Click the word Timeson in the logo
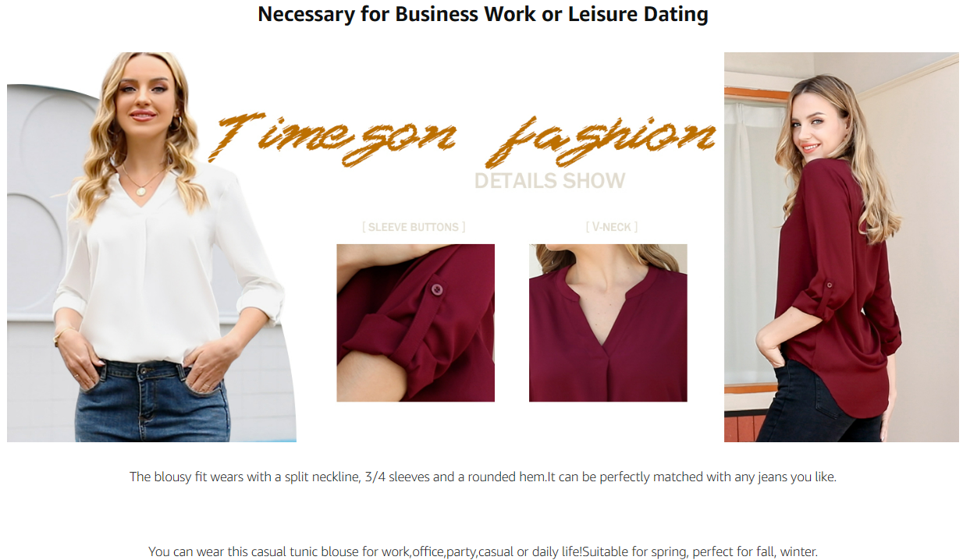 coord(333,136)
